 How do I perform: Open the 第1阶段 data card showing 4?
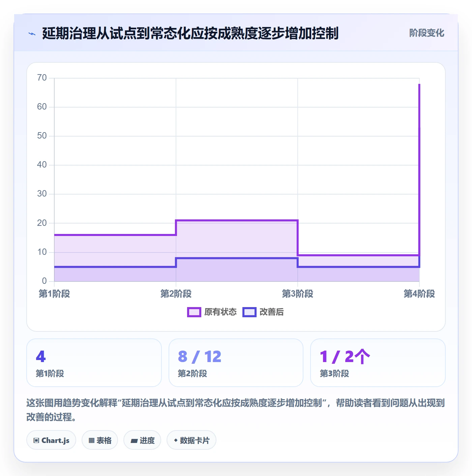click(x=94, y=363)
